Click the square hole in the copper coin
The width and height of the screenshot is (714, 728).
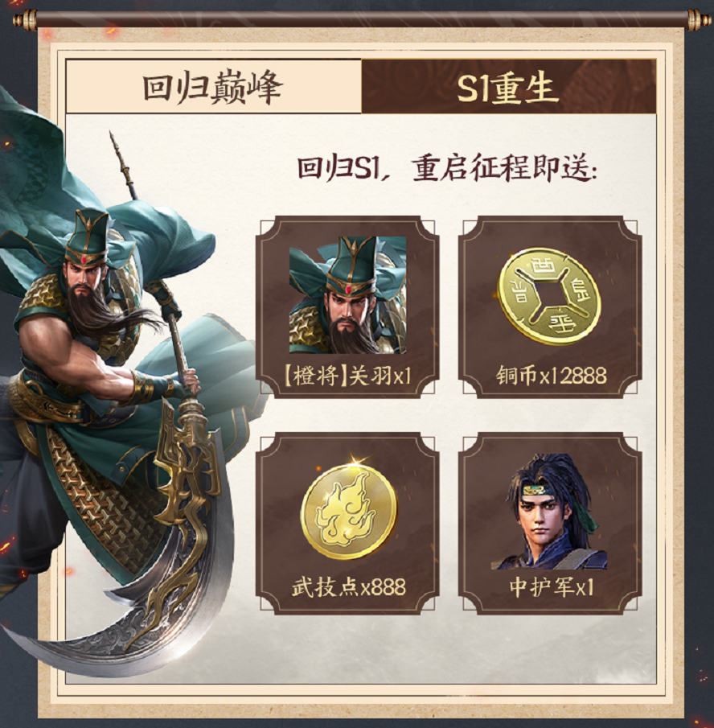coord(549,295)
